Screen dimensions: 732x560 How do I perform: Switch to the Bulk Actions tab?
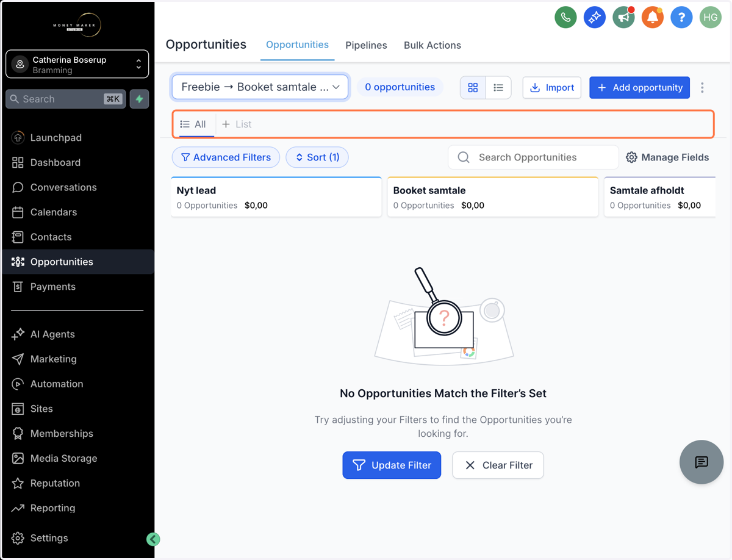tap(432, 45)
